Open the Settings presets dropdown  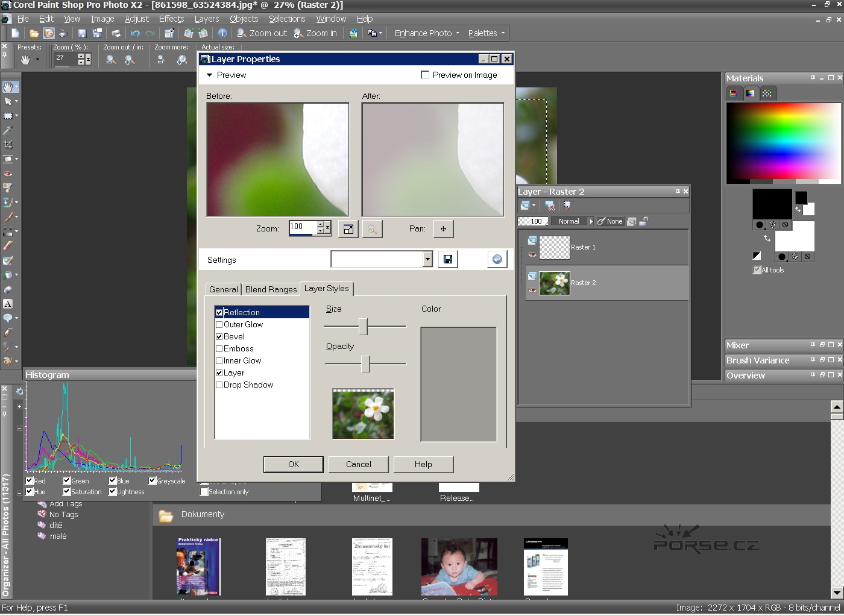[x=427, y=259]
